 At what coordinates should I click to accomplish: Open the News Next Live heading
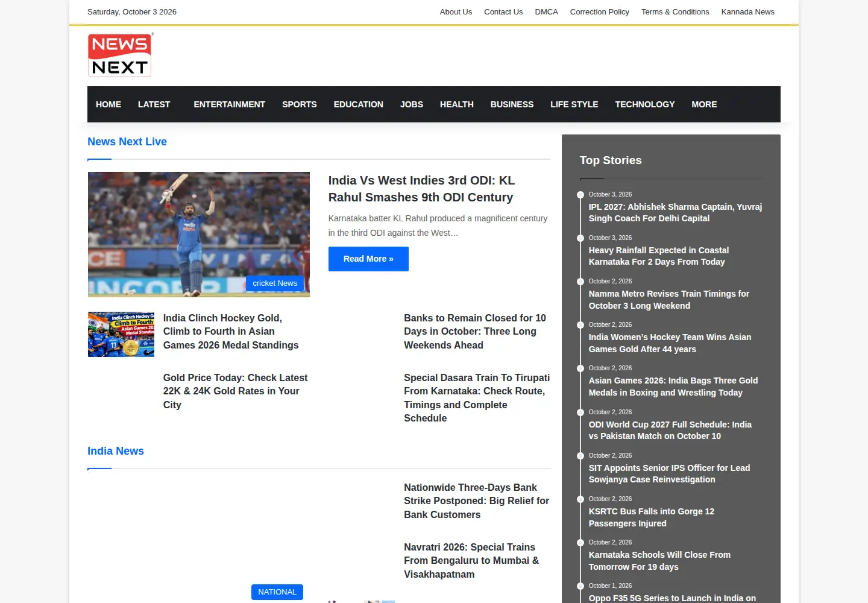127,142
